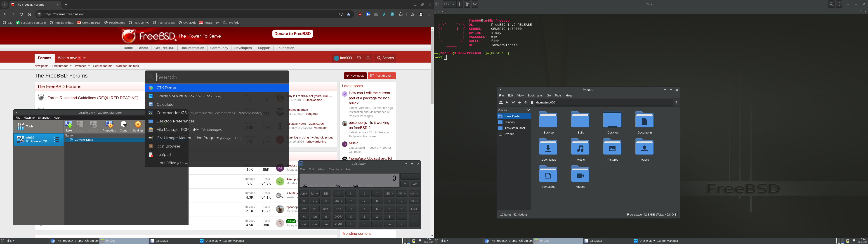Viewport: 868px width, 244px height.
Task: Click the forum inbox envelope icon
Action: tap(359, 58)
